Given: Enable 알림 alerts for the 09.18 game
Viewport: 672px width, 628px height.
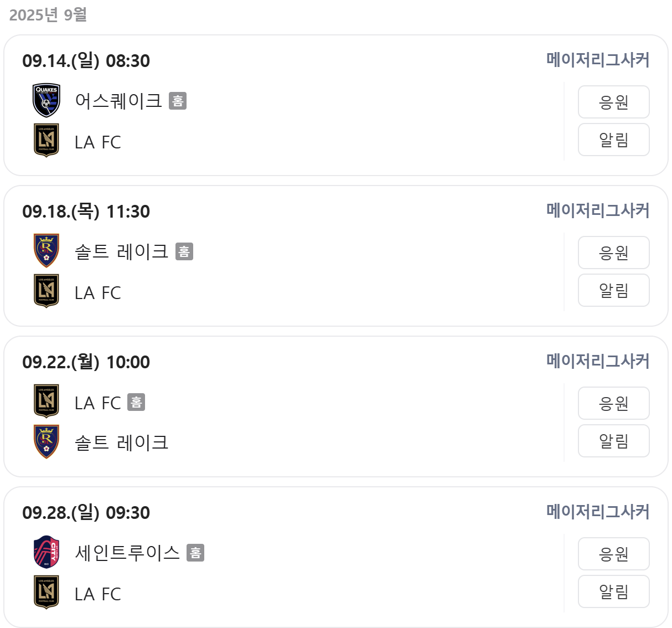Looking at the screenshot, I should click(x=613, y=291).
